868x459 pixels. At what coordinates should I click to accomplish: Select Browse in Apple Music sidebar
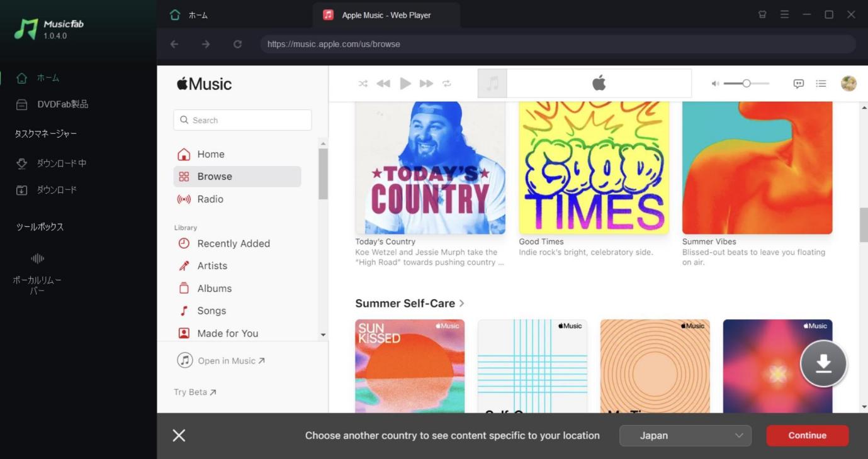237,177
